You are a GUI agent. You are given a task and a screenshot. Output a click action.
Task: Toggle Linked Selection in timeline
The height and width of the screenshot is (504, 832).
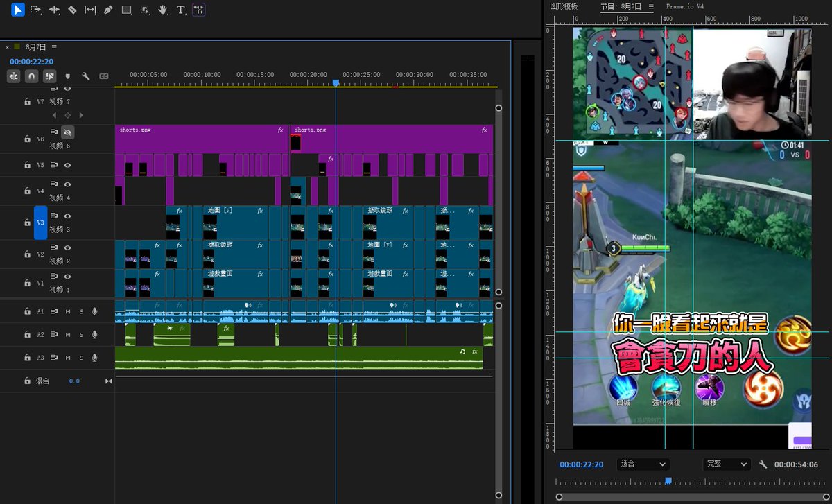pos(49,76)
